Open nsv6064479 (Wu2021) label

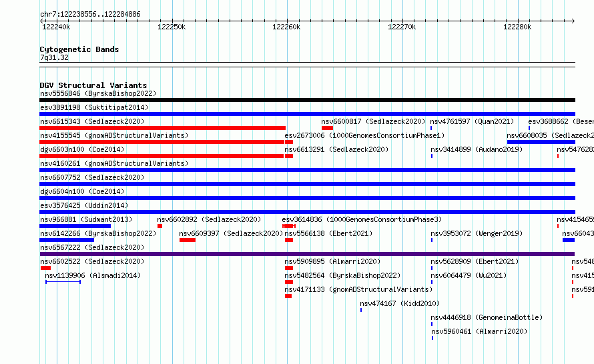pyautogui.click(x=469, y=275)
